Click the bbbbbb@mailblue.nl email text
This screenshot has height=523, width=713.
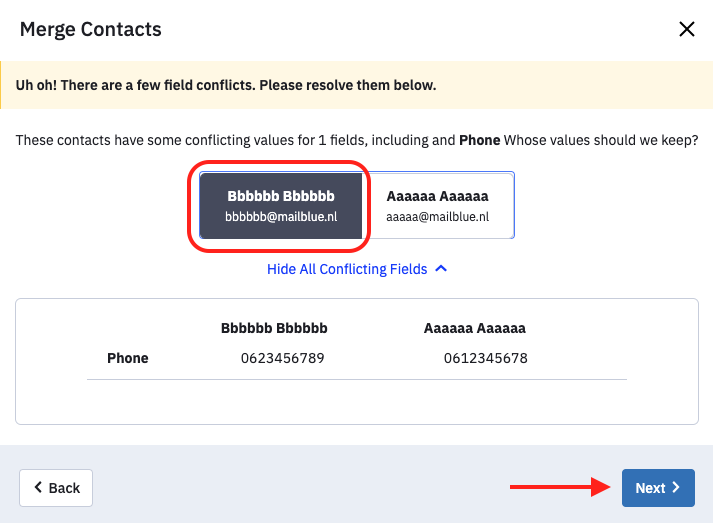click(281, 217)
